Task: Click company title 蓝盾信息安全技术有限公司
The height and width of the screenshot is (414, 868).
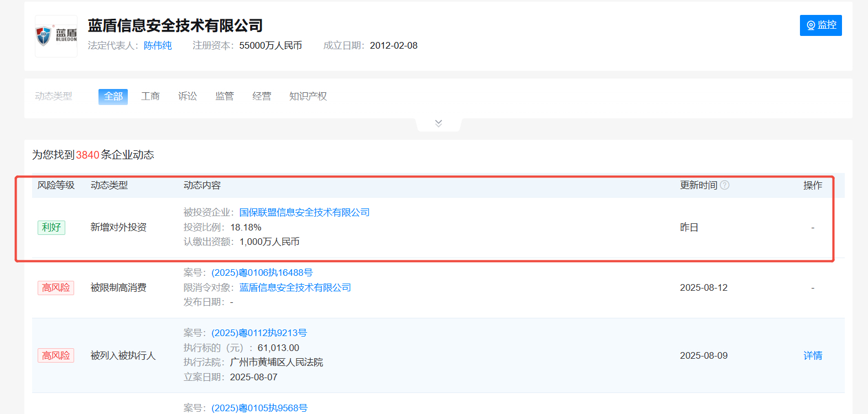Action: 175,25
